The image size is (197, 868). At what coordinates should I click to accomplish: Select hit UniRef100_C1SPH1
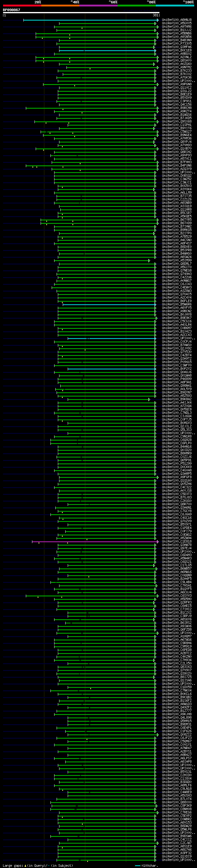click(x=177, y=125)
